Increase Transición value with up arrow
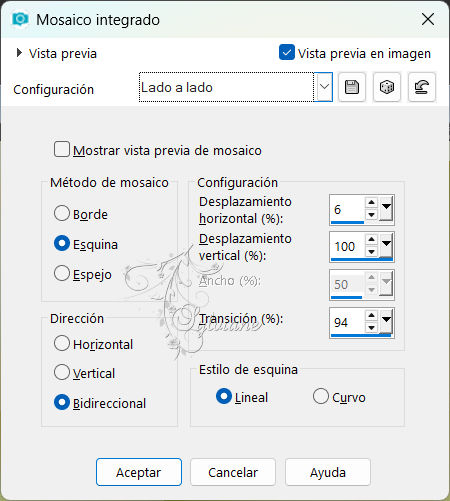This screenshot has height=501, width=450. [371, 315]
